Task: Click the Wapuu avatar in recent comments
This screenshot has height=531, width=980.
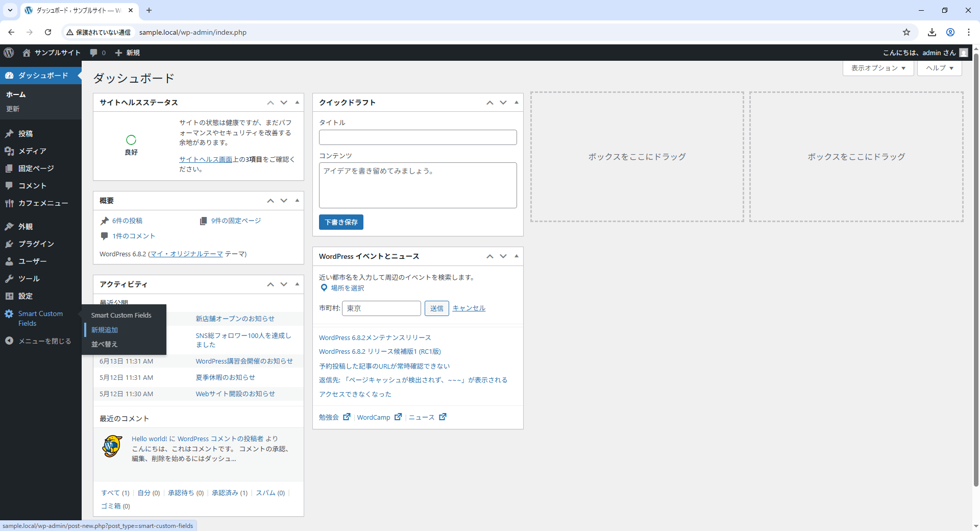Action: click(112, 447)
